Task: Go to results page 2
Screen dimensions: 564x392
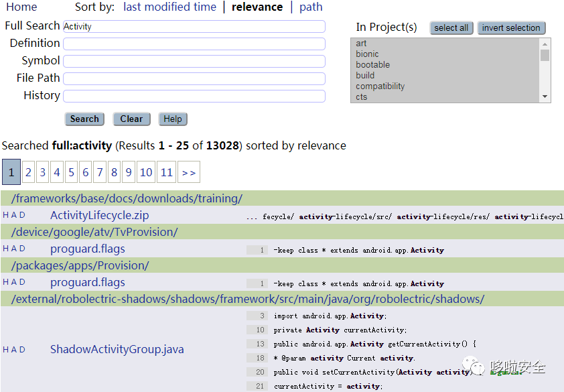Action: pyautogui.click(x=28, y=172)
